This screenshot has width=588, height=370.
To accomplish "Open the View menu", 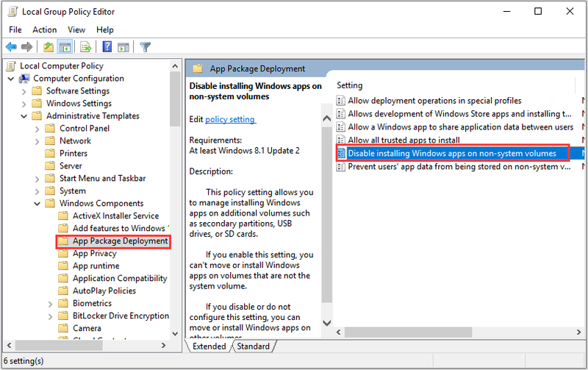I will tap(76, 29).
